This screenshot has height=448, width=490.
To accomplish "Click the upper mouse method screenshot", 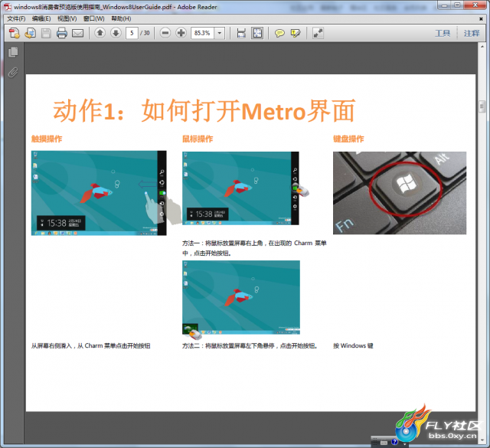I will [x=240, y=188].
